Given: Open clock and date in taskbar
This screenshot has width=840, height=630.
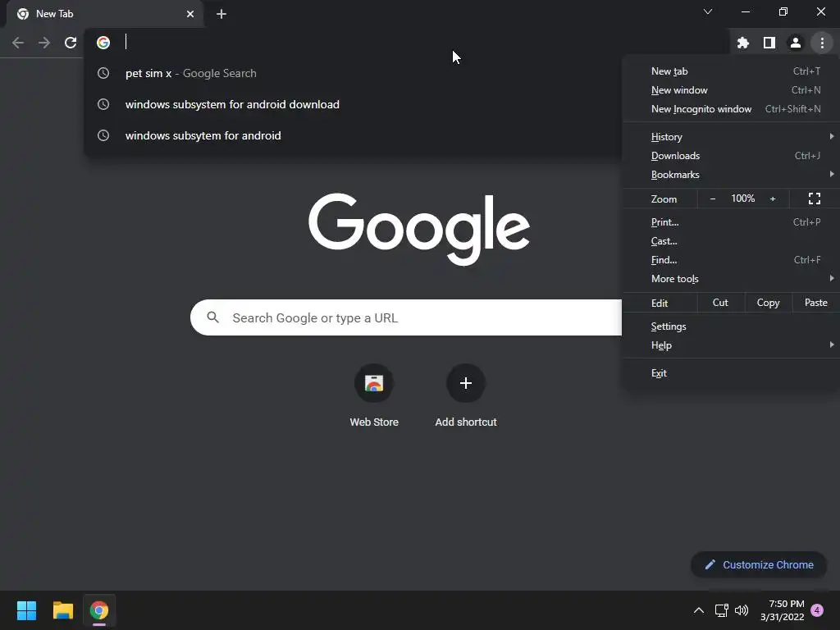Looking at the screenshot, I should pos(782,610).
